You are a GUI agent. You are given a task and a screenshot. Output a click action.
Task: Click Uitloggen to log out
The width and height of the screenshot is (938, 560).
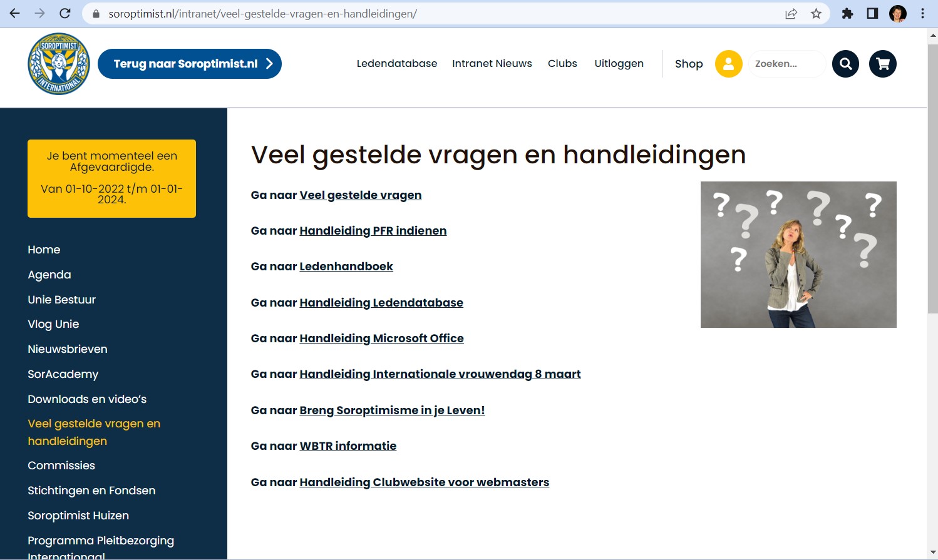pyautogui.click(x=619, y=64)
